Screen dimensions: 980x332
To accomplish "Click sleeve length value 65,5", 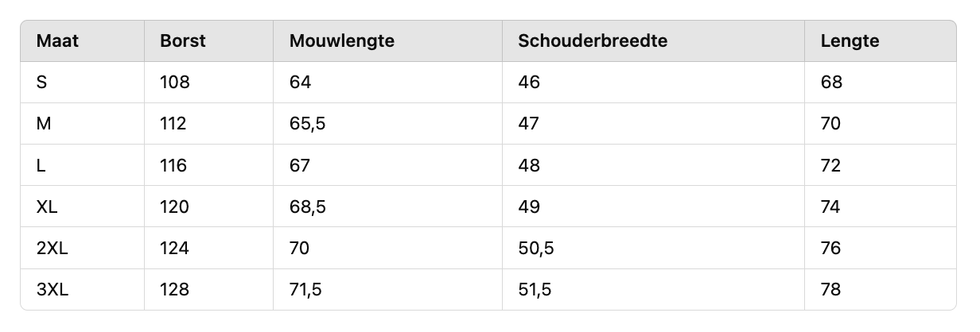I will point(306,124).
